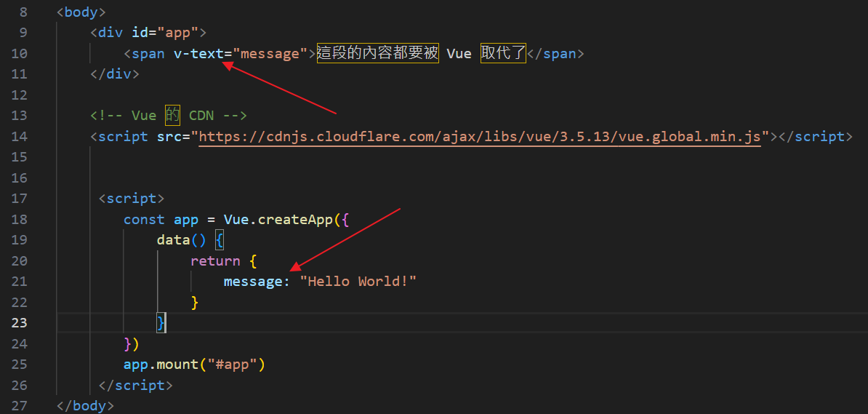Click the opening body tag

click(x=81, y=12)
